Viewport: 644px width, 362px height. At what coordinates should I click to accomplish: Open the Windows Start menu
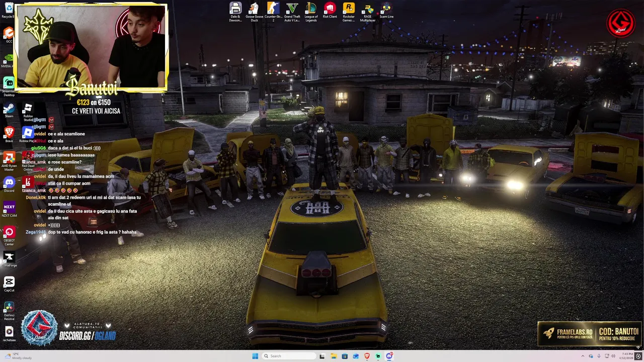[255, 356]
